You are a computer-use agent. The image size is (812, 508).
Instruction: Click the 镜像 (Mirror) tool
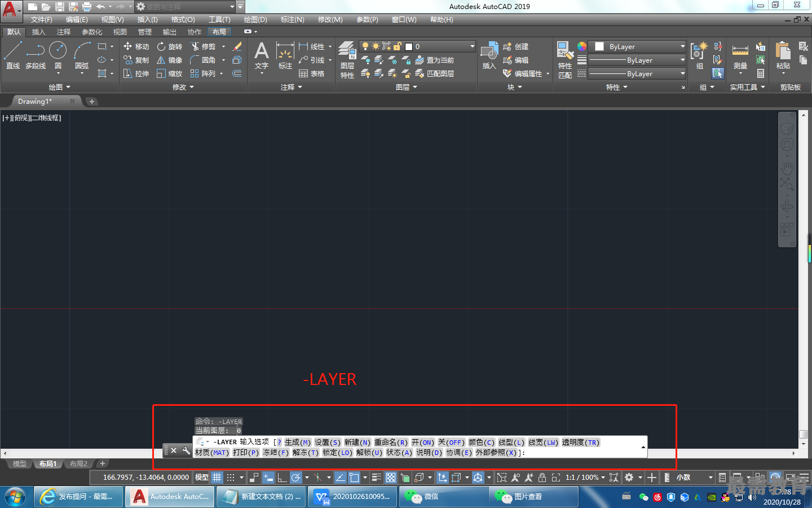[170, 60]
